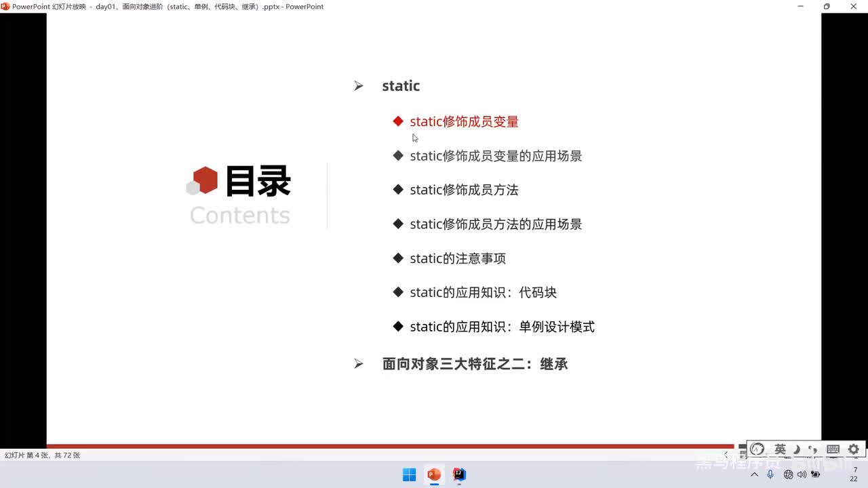Go to previous slide using the arrow
868x488 pixels.
click(726, 455)
